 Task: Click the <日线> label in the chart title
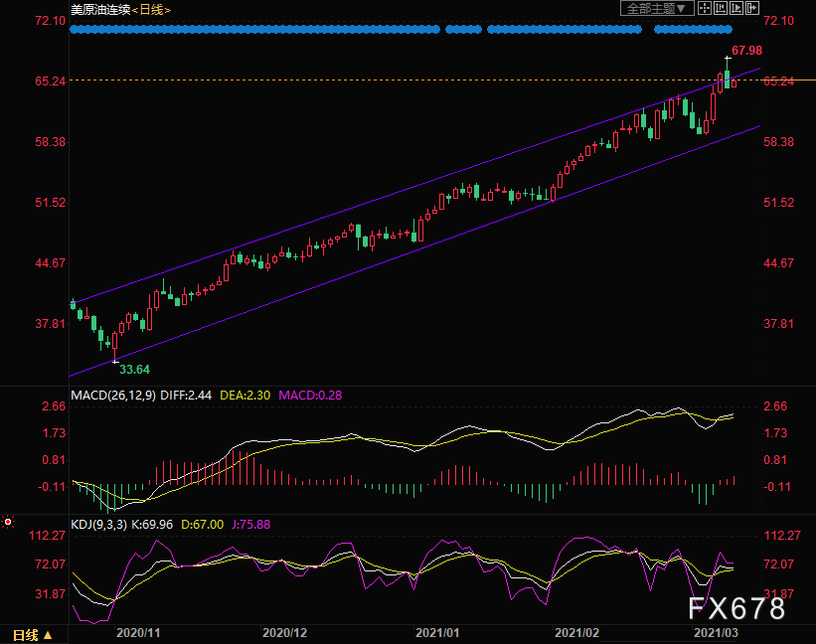pos(151,9)
